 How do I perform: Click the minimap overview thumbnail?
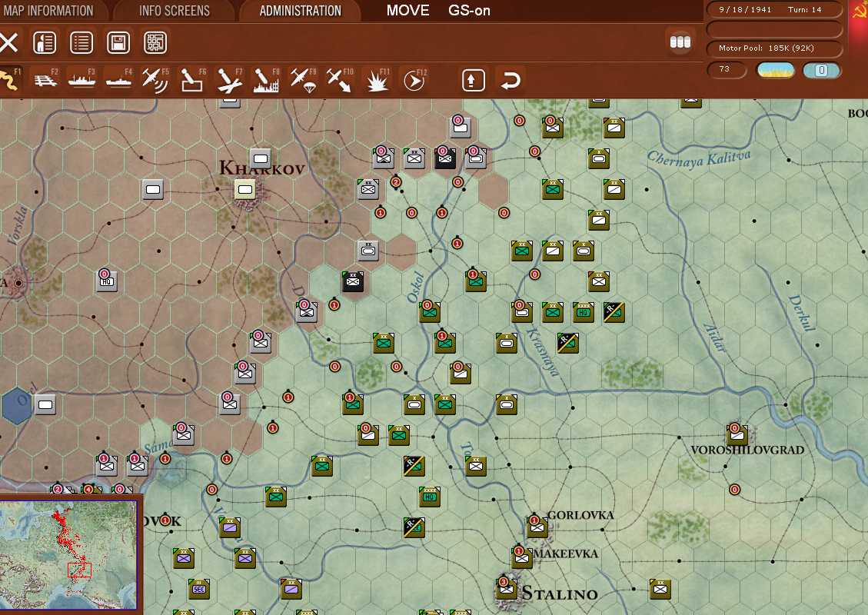click(x=68, y=555)
